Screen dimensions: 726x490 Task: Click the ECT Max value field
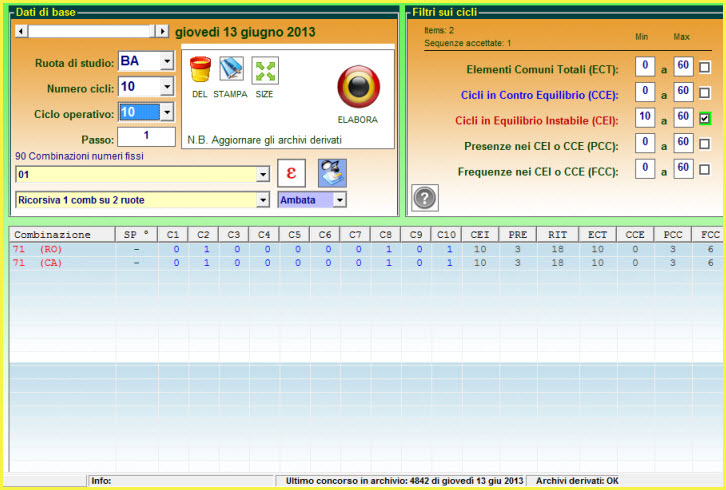click(x=683, y=66)
